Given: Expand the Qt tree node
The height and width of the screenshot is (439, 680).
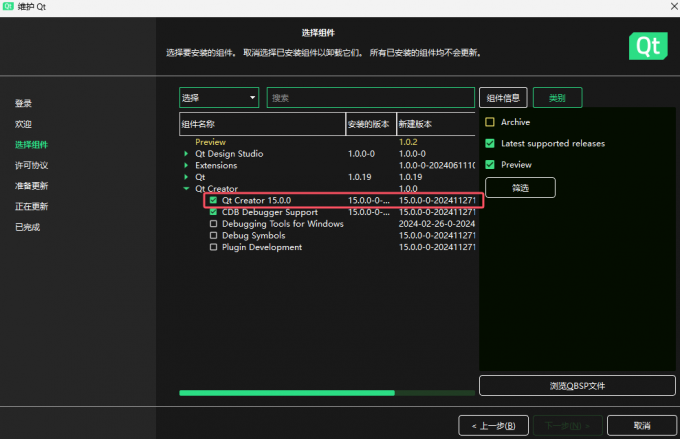Looking at the screenshot, I should [x=186, y=177].
